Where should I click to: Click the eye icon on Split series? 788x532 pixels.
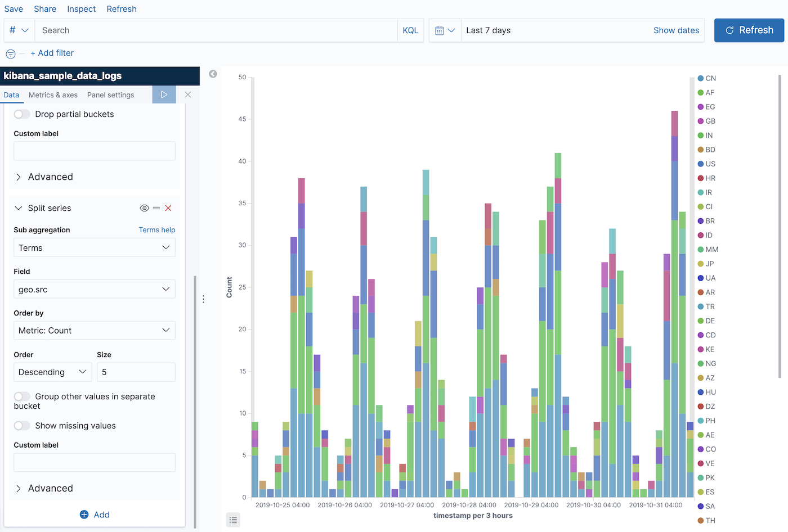point(144,208)
